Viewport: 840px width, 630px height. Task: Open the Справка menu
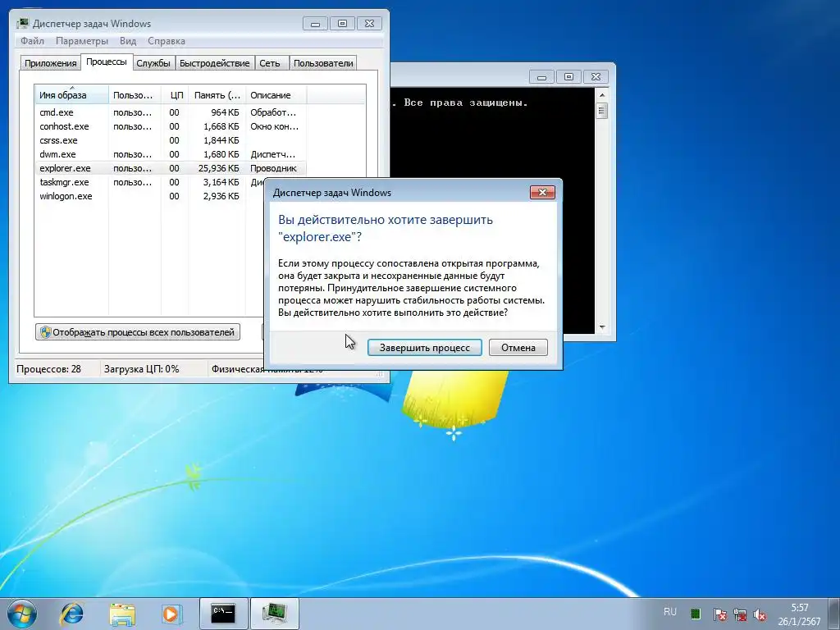point(166,41)
